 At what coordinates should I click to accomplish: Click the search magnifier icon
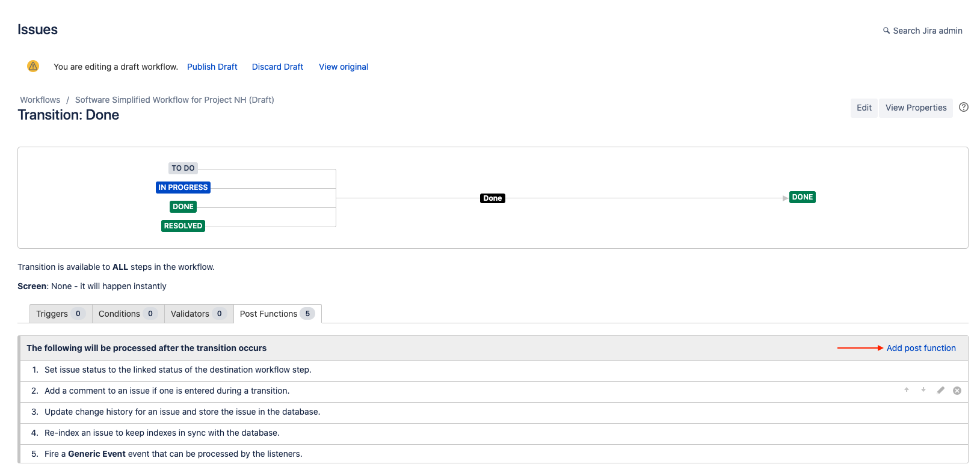pyautogui.click(x=886, y=31)
